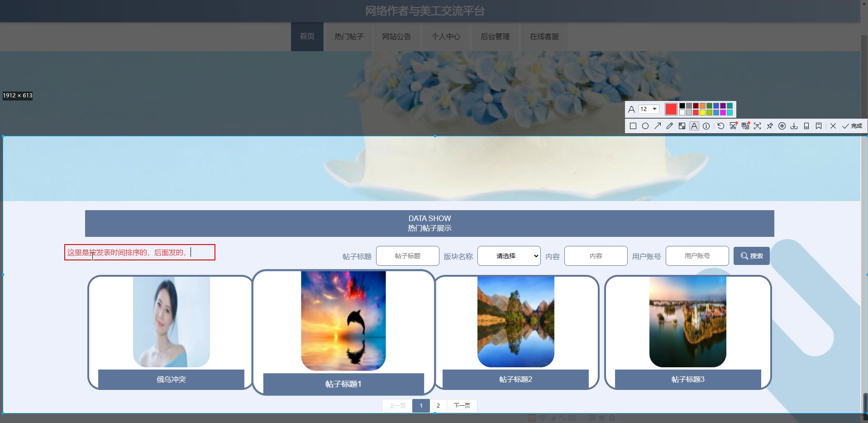Pick the white color swatch
Screen dimensions: 868x423
682,112
